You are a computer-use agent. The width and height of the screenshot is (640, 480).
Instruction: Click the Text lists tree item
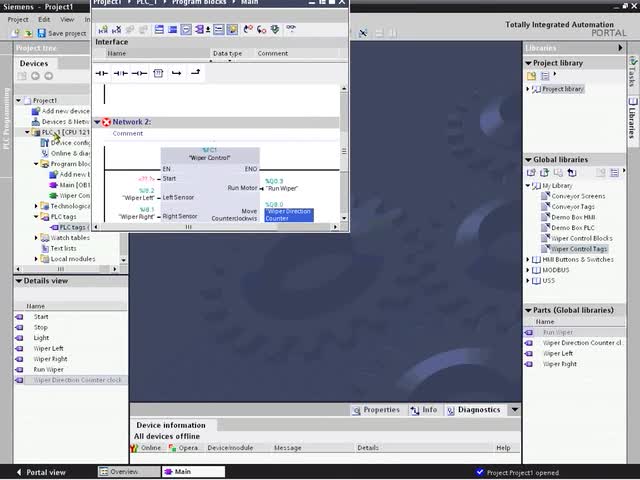point(63,249)
